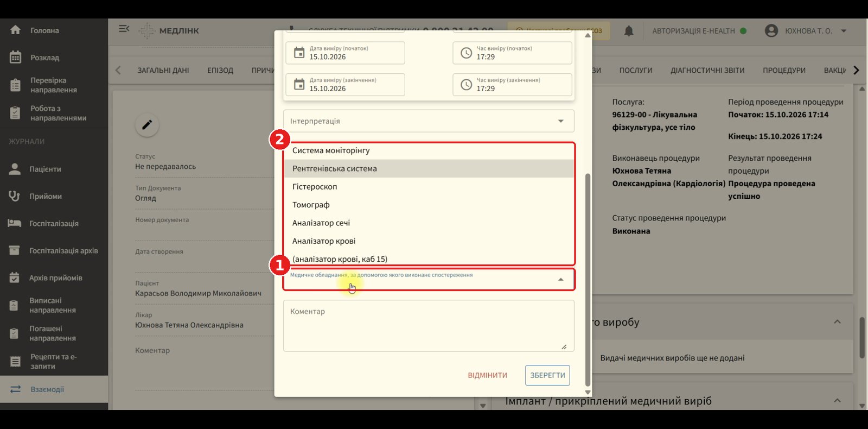Screen dimensions: 868x429
Task: Click the ЗБЕРЕГТИ button
Action: click(x=547, y=375)
